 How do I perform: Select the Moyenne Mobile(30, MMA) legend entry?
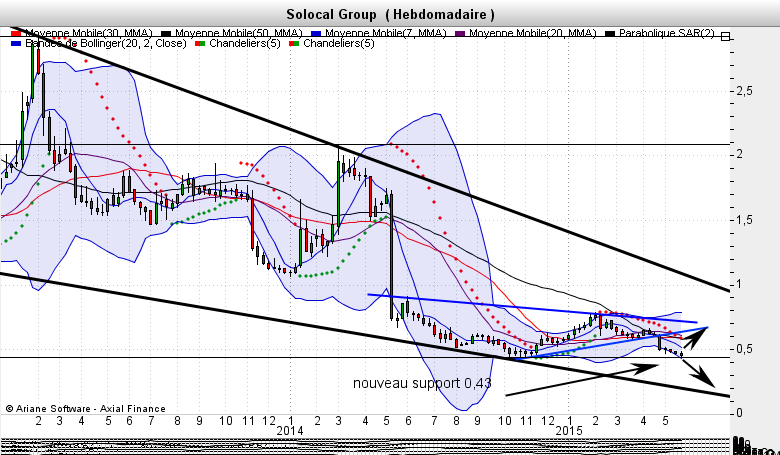(82, 33)
